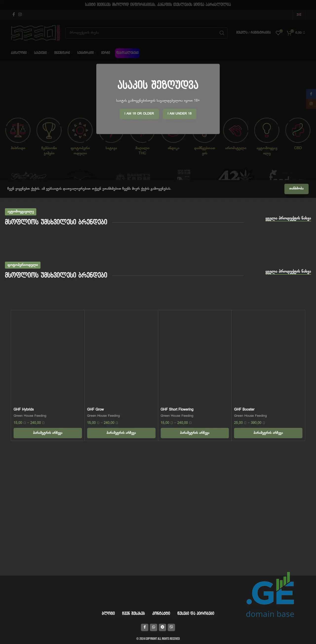316x644 pixels.
Task: Expand the ინვენტარი menu dropdown
Action: tap(63, 53)
